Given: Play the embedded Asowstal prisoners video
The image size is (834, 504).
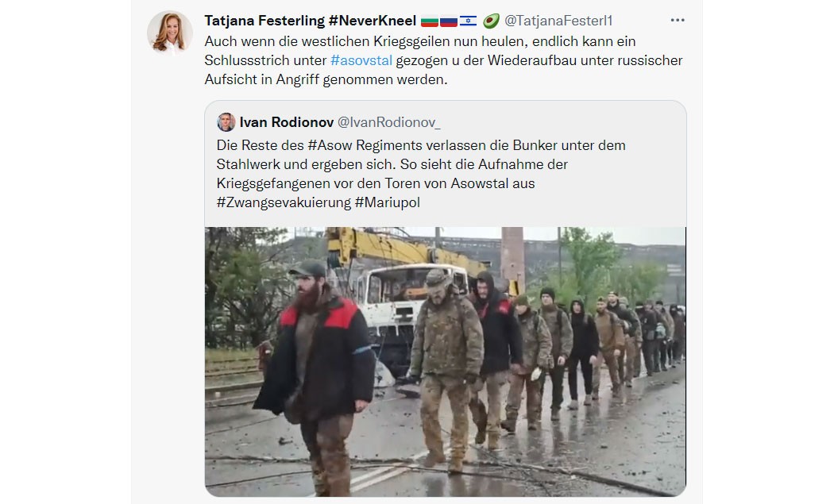Looking at the screenshot, I should [x=445, y=361].
